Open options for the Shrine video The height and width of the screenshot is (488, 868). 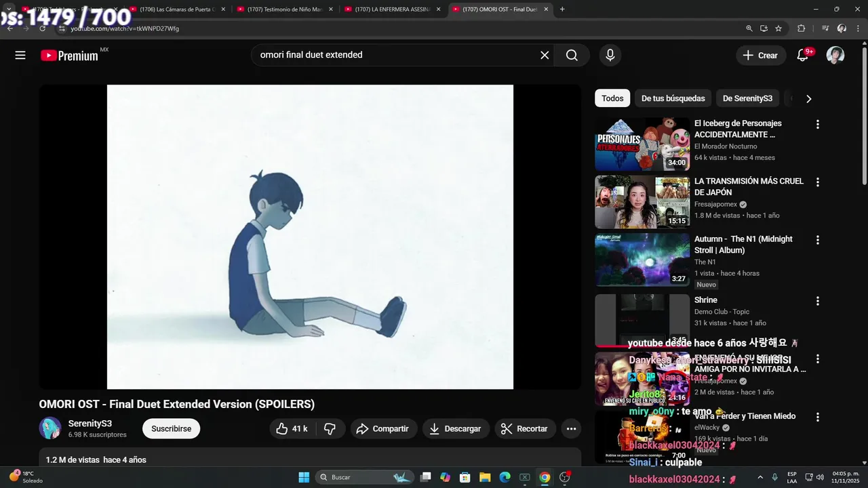[x=817, y=301]
